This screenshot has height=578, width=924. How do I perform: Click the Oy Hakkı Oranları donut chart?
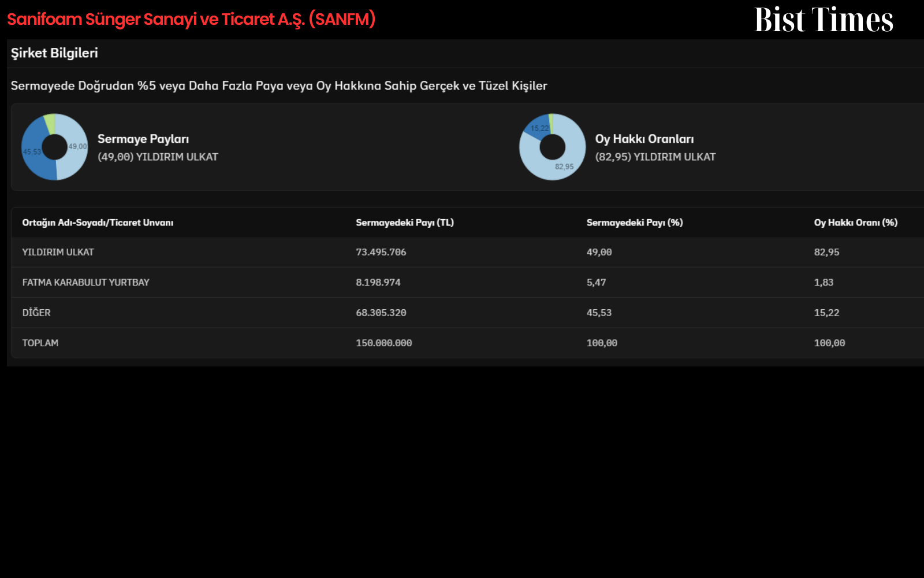pos(553,147)
